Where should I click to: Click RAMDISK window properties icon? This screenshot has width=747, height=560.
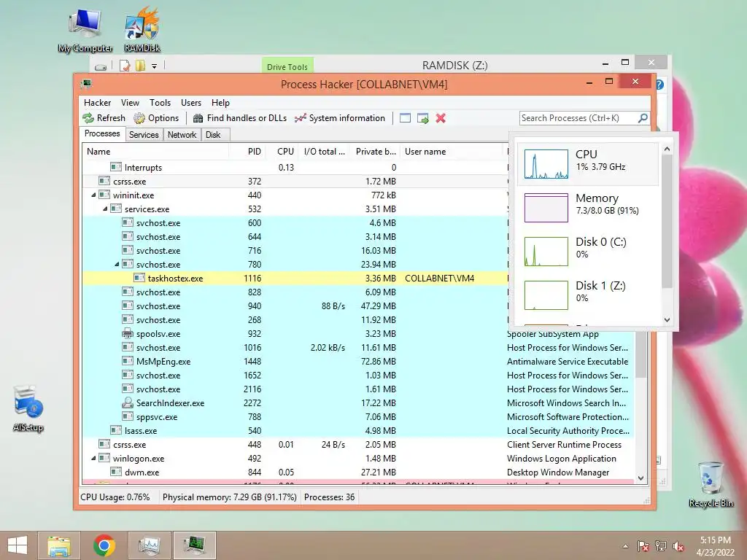(x=124, y=66)
